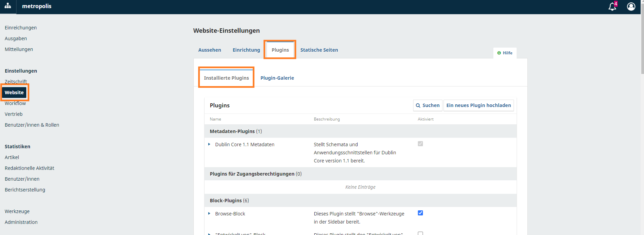
Task: Toggle the Browse-Block activated checkbox
Action: point(420,213)
